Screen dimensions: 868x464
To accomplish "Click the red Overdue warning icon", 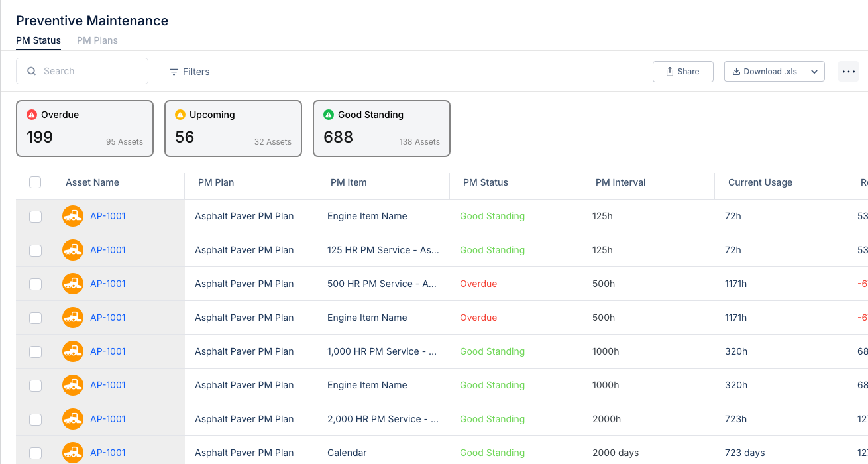I will 31,115.
